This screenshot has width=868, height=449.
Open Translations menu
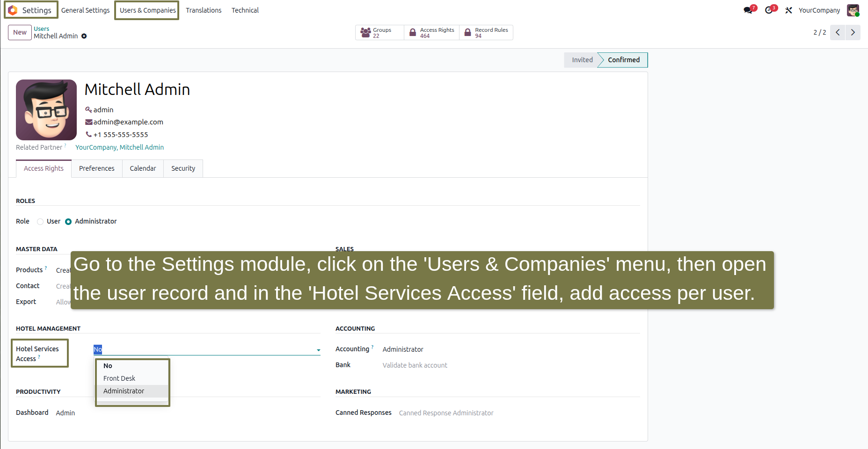pos(204,10)
